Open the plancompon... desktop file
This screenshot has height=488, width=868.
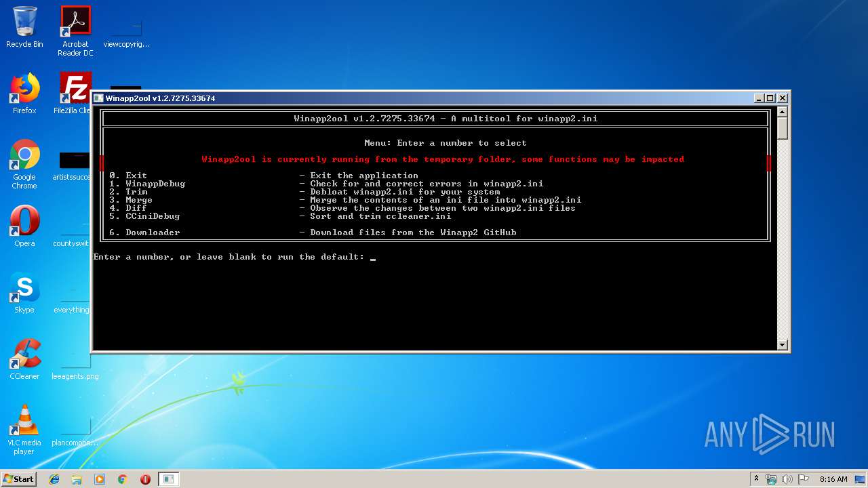pyautogui.click(x=75, y=430)
